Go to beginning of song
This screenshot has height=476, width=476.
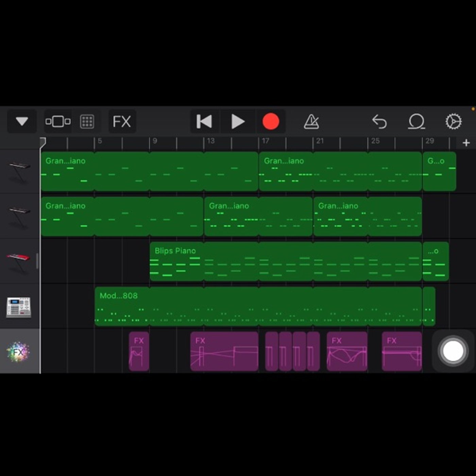[204, 121]
